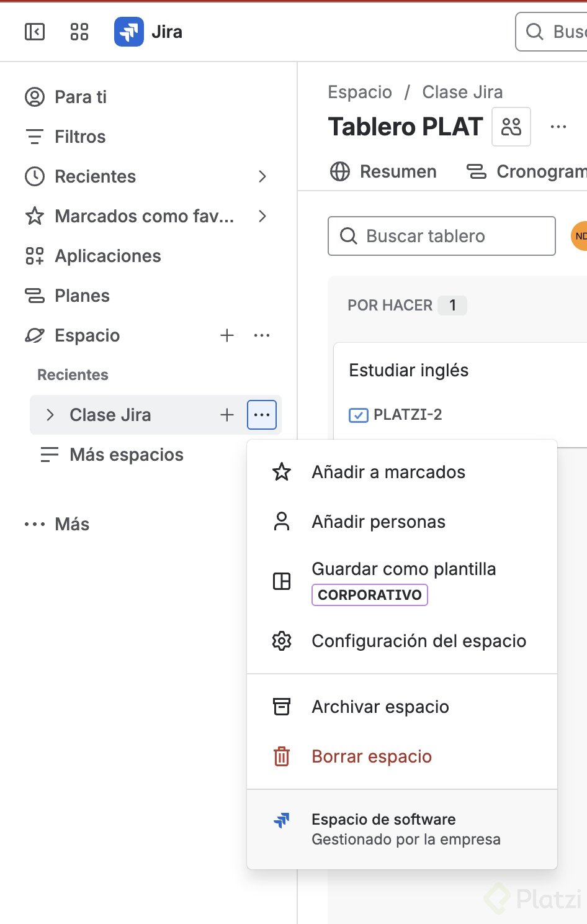
Task: Expand the Recientes chevron arrow
Action: coord(262,176)
